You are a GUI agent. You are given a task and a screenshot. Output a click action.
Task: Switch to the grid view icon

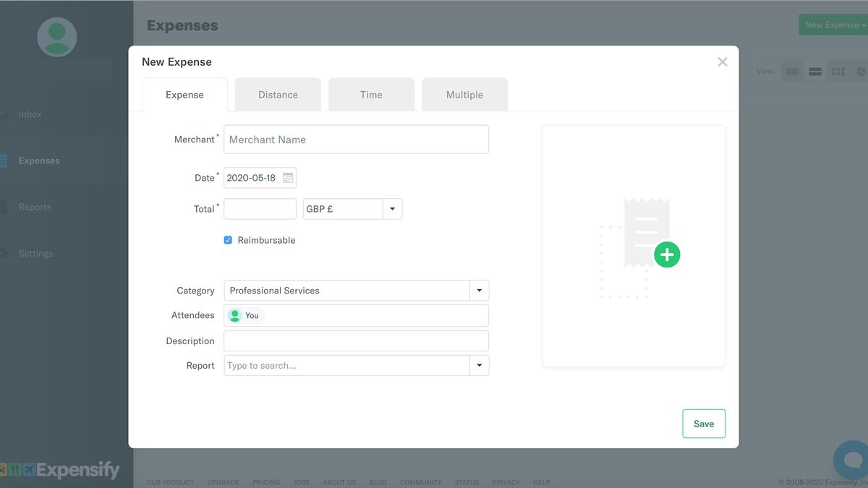click(838, 72)
